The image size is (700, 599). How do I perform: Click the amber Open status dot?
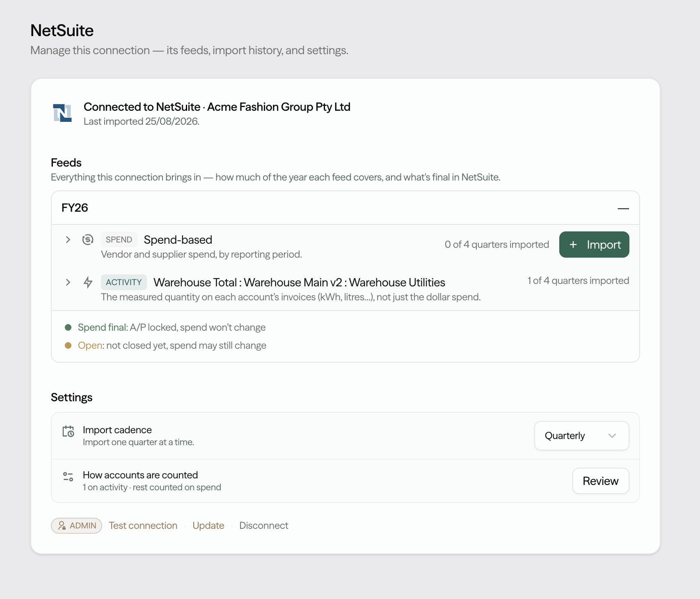click(x=68, y=345)
